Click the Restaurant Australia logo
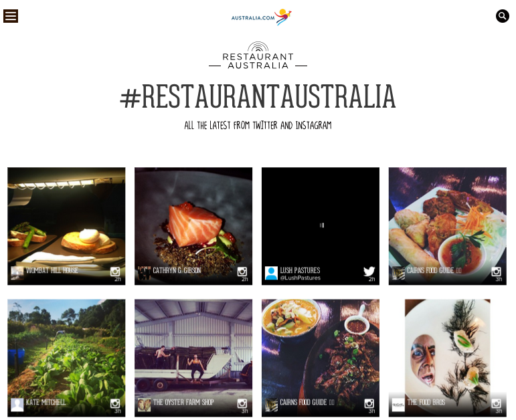The height and width of the screenshot is (420, 516). (258, 56)
